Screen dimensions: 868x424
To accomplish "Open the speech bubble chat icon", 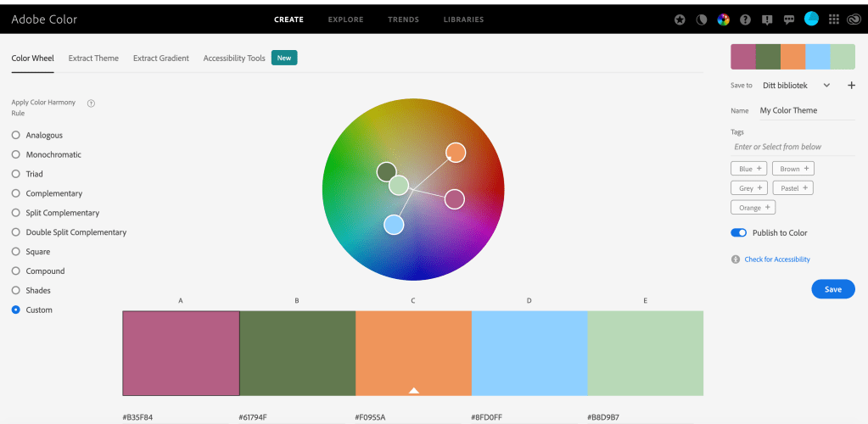I will coord(788,20).
